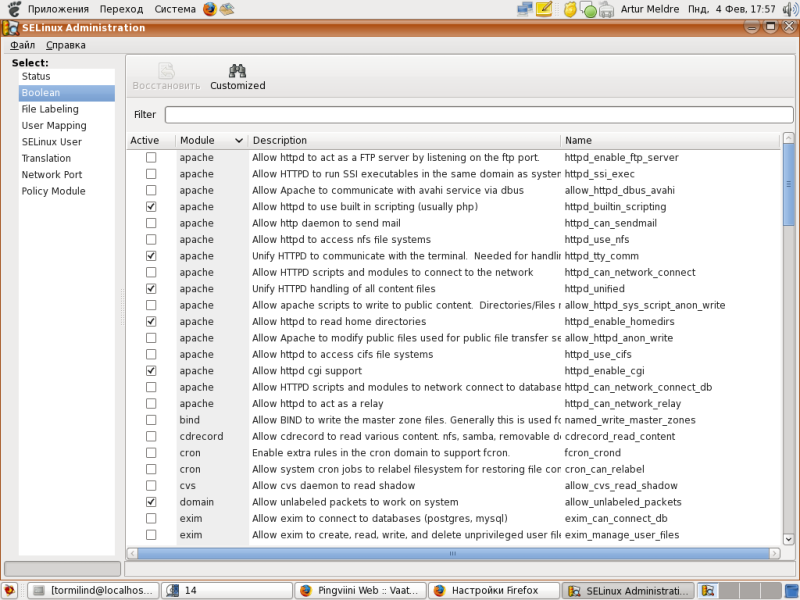
Task: Disable the httpd_unified checkbox
Action: pos(151,289)
